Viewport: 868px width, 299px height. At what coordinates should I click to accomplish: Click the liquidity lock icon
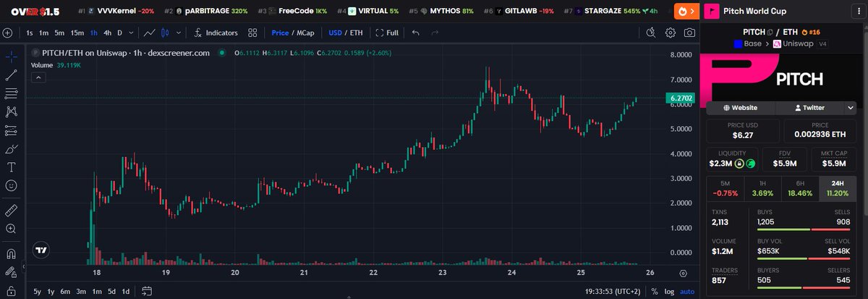pyautogui.click(x=740, y=164)
